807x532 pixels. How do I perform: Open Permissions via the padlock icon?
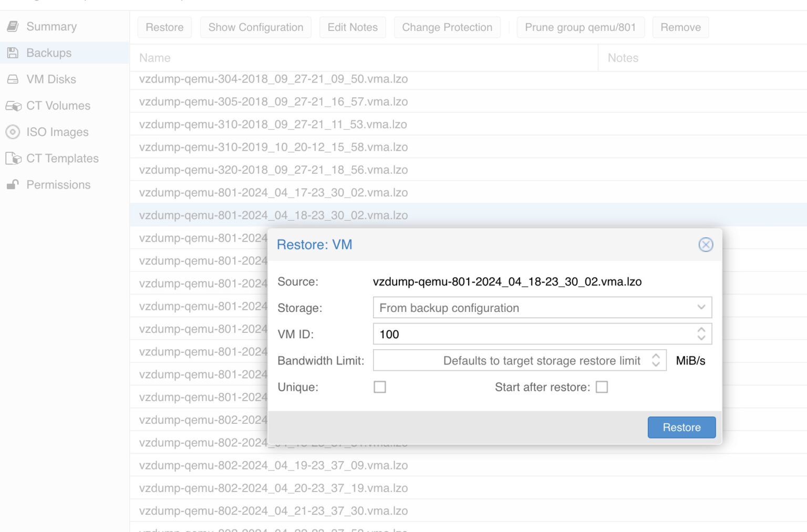12,184
